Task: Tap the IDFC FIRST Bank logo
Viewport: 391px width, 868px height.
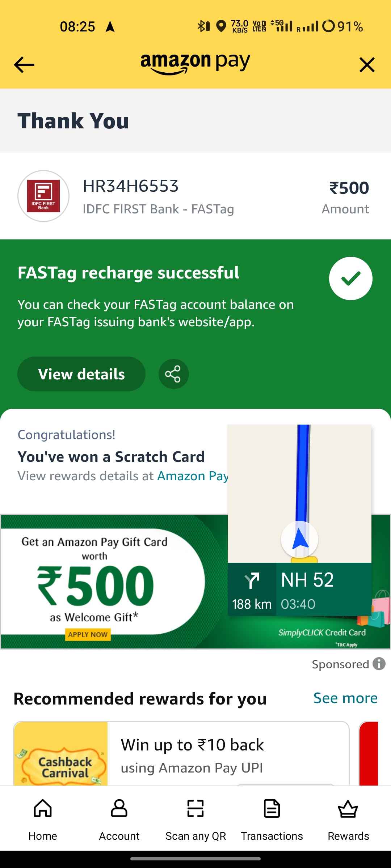Action: [43, 196]
